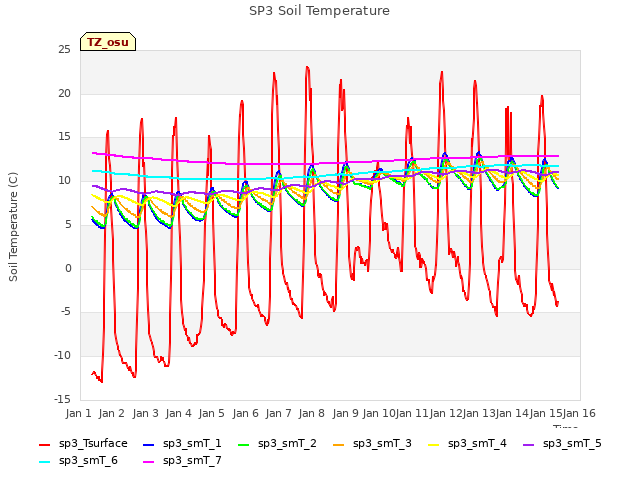Click the Jan 3 x-axis tick label

[145, 413]
